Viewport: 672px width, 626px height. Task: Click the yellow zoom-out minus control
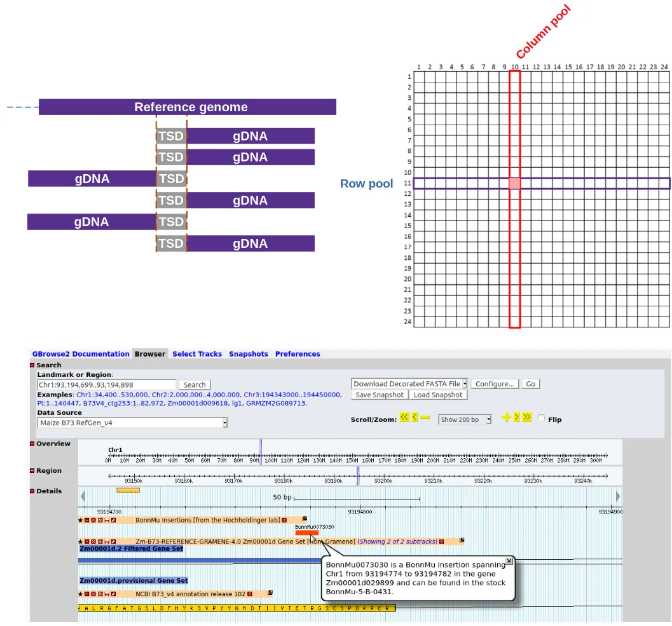pyautogui.click(x=425, y=418)
